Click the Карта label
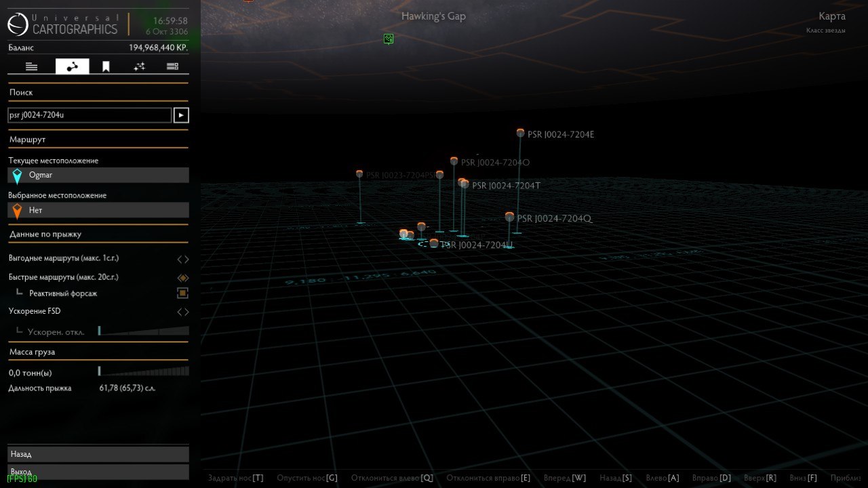 [832, 16]
